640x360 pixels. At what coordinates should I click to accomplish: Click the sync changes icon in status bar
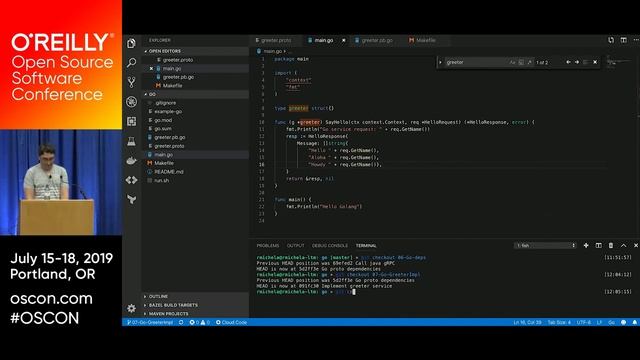coord(181,322)
